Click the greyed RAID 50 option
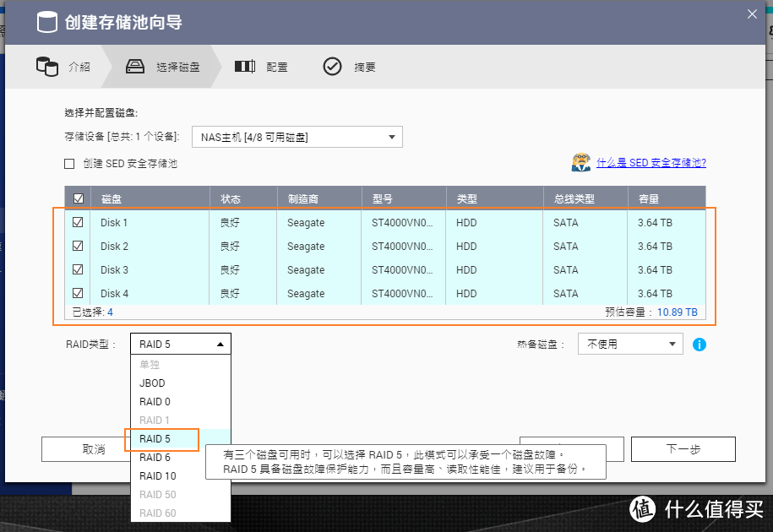The image size is (773, 532). point(181,495)
